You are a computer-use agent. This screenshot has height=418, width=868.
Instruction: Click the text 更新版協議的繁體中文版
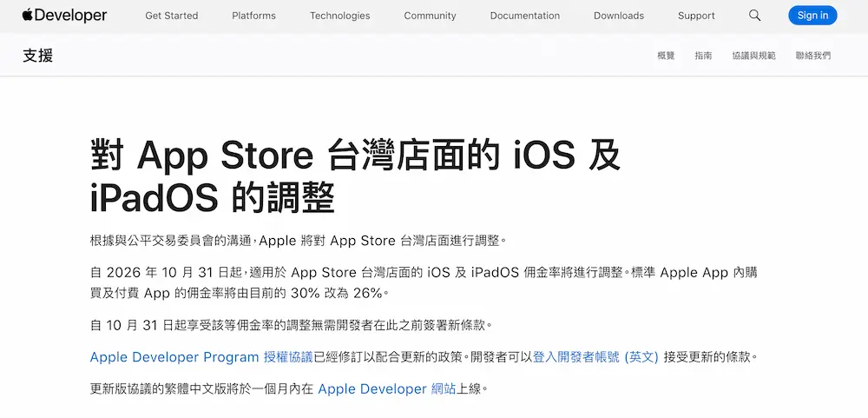[163, 389]
